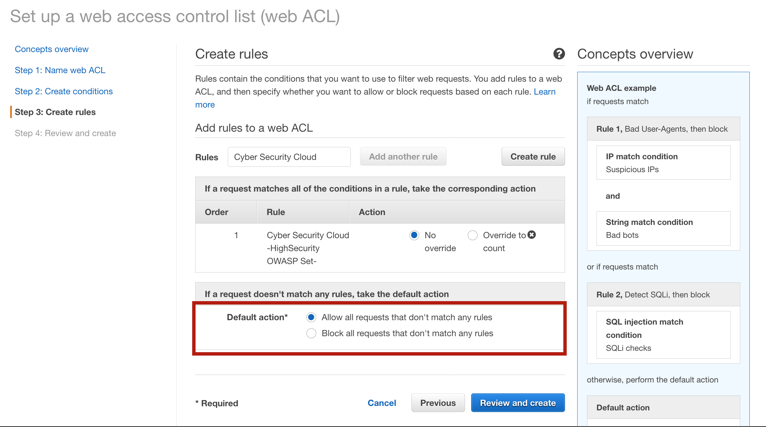Select Step 3: Create rules

[55, 112]
